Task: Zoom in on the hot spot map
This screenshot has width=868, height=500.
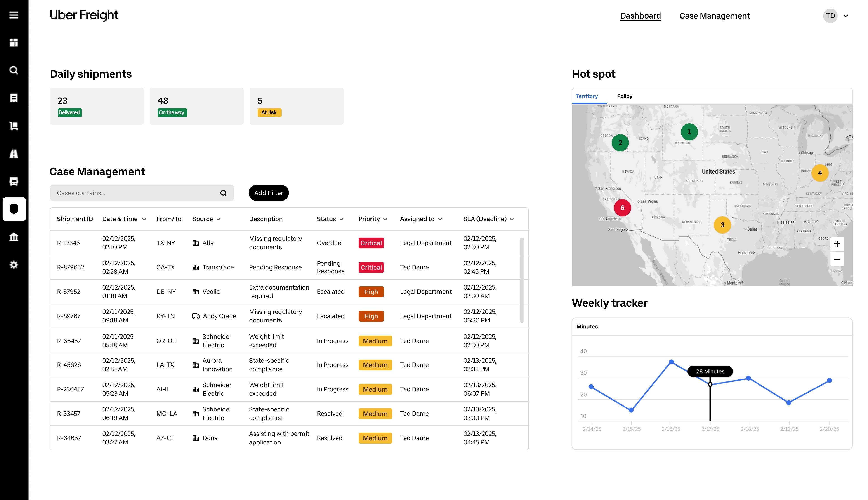Action: coord(837,244)
